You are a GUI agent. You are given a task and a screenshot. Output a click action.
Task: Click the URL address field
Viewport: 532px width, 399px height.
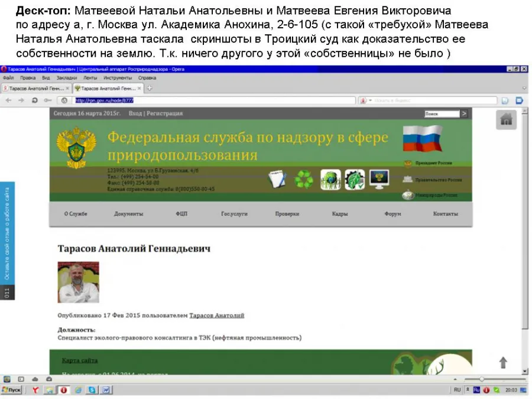click(215, 100)
